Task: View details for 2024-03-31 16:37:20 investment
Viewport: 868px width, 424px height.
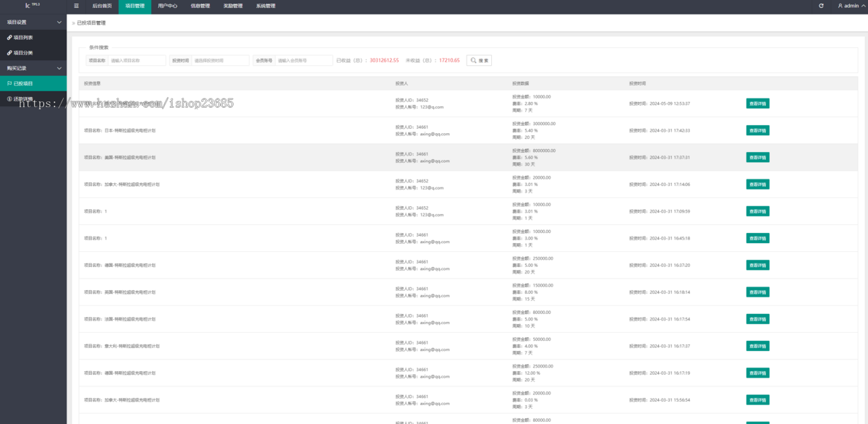Action: [757, 265]
